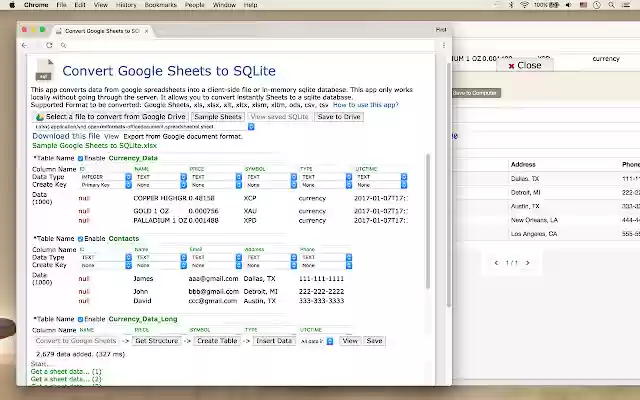Open Notification Center list icon
640x400 pixels.
coord(625,5)
